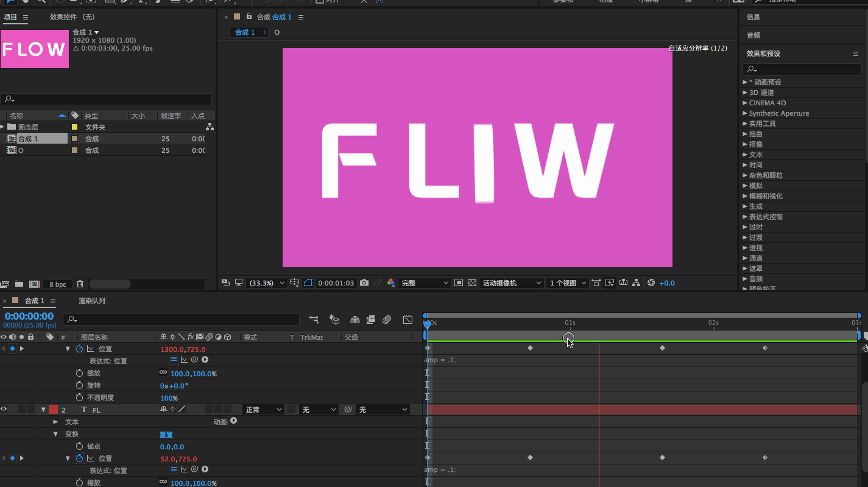
Task: Click the always preview this view icon
Action: (x=226, y=283)
